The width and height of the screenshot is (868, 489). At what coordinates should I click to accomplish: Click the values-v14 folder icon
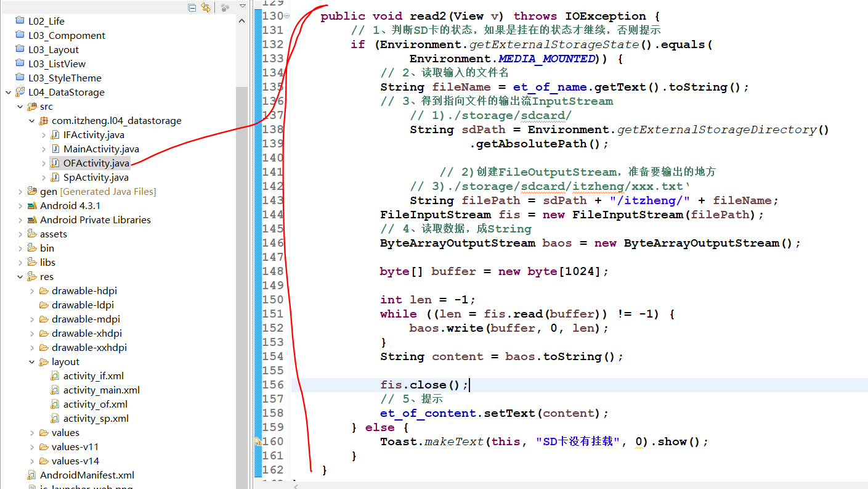click(44, 461)
